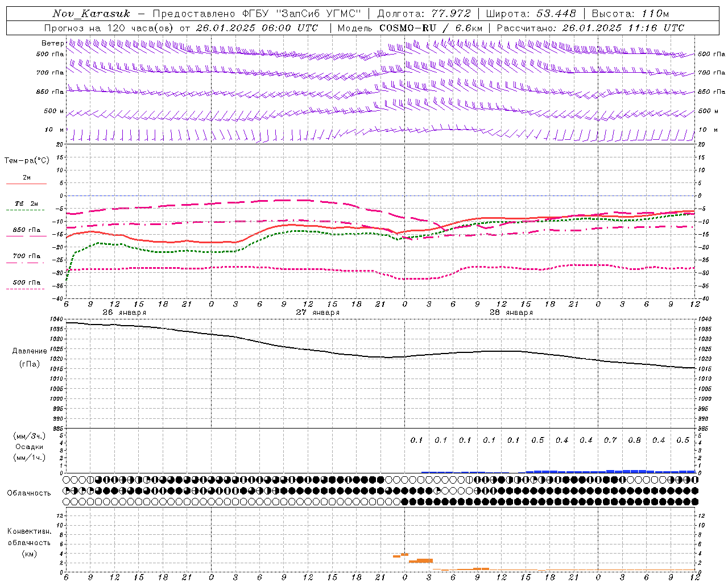
Task: Click the 0.8 precipitation value
Action: pyautogui.click(x=634, y=440)
